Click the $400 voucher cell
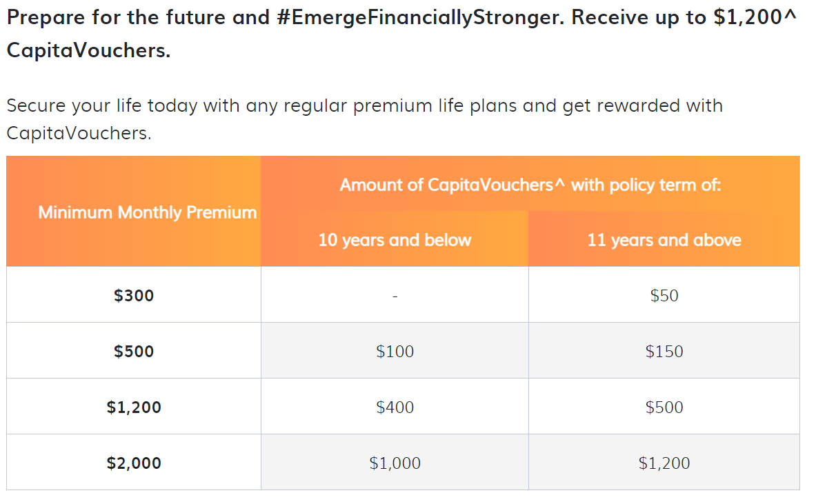 coord(395,407)
